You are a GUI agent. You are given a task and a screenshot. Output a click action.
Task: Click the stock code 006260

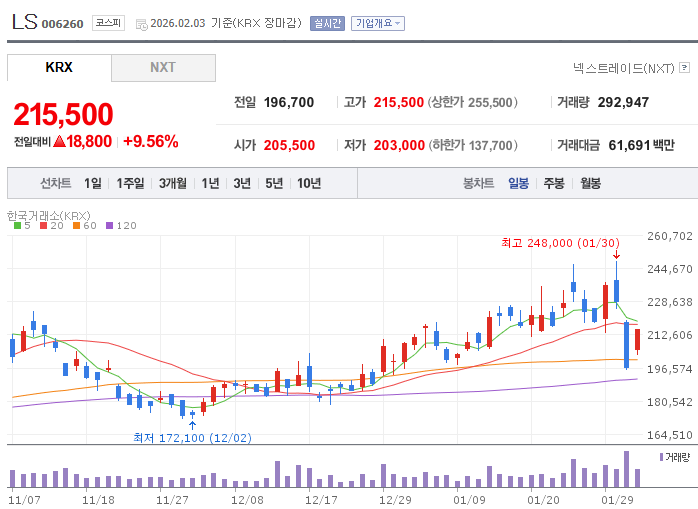62,24
